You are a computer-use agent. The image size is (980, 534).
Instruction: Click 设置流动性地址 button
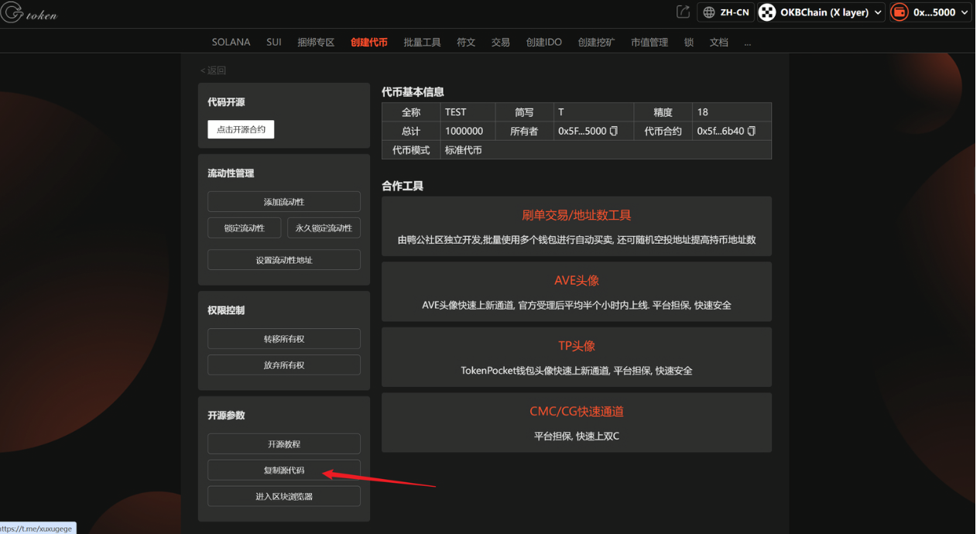(284, 260)
